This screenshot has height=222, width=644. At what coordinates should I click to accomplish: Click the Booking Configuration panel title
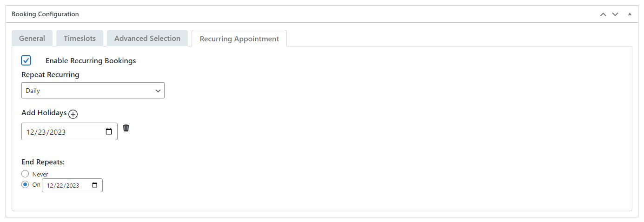pos(45,14)
